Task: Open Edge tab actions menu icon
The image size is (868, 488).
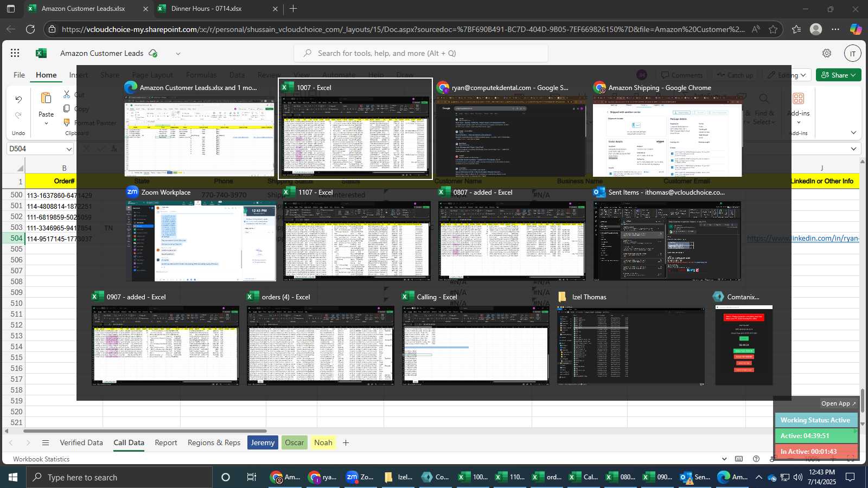Action: [x=10, y=9]
